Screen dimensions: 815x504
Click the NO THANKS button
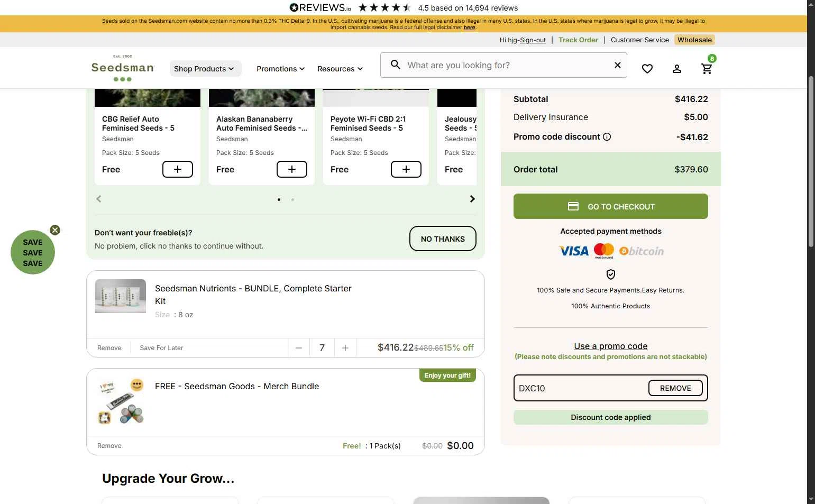(443, 239)
